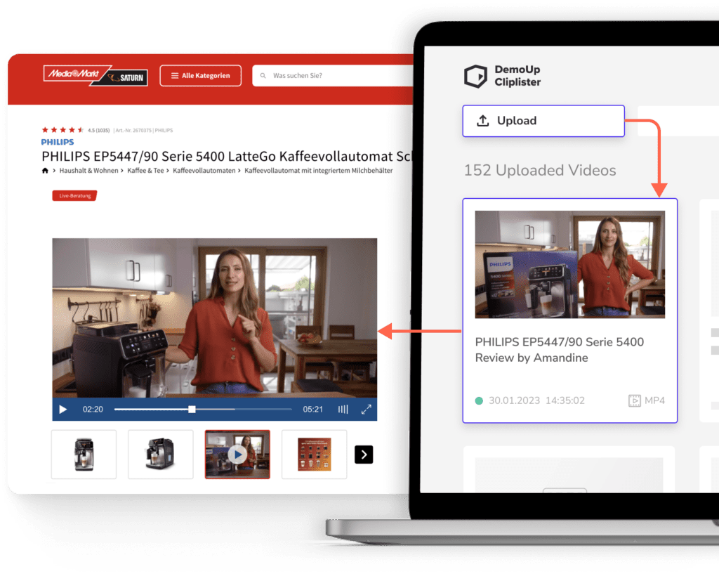The height and width of the screenshot is (588, 719).
Task: Select the video thumbnail with play icon
Action: [237, 455]
